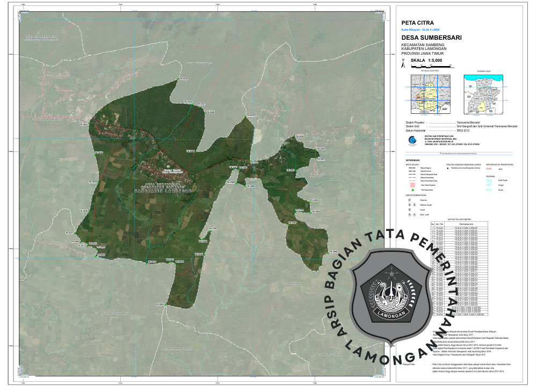Click the north arrow compass symbol
The height and width of the screenshot is (392, 537).
pos(403,64)
